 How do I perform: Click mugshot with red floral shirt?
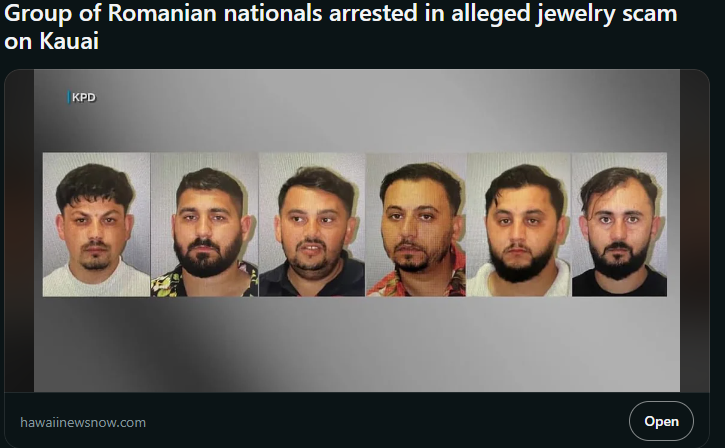coord(416,224)
